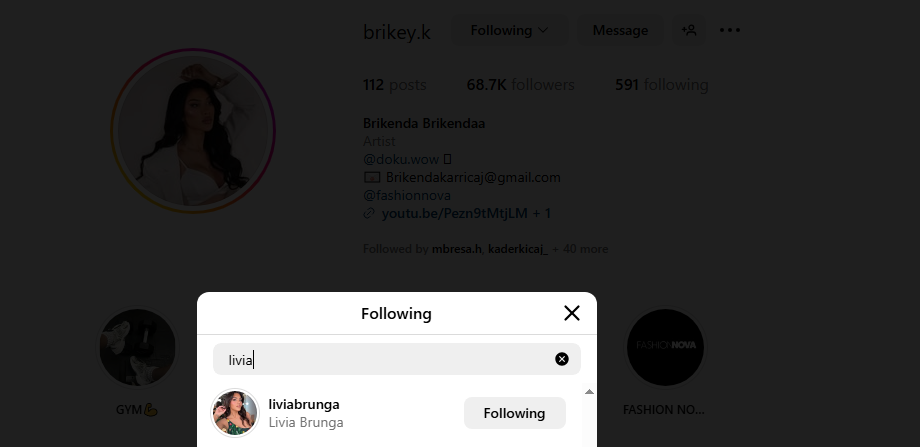Open liviabrunga profile picture
The width and height of the screenshot is (920, 447).
[235, 413]
